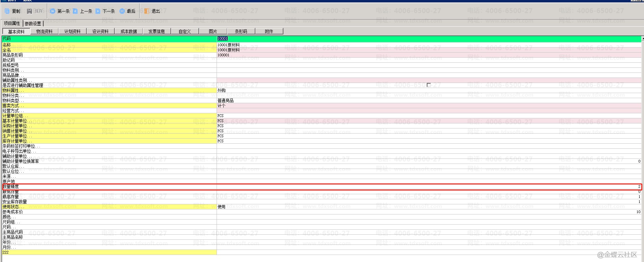Select the 主商品名称 row label
644x262 pixels.
click(13, 237)
